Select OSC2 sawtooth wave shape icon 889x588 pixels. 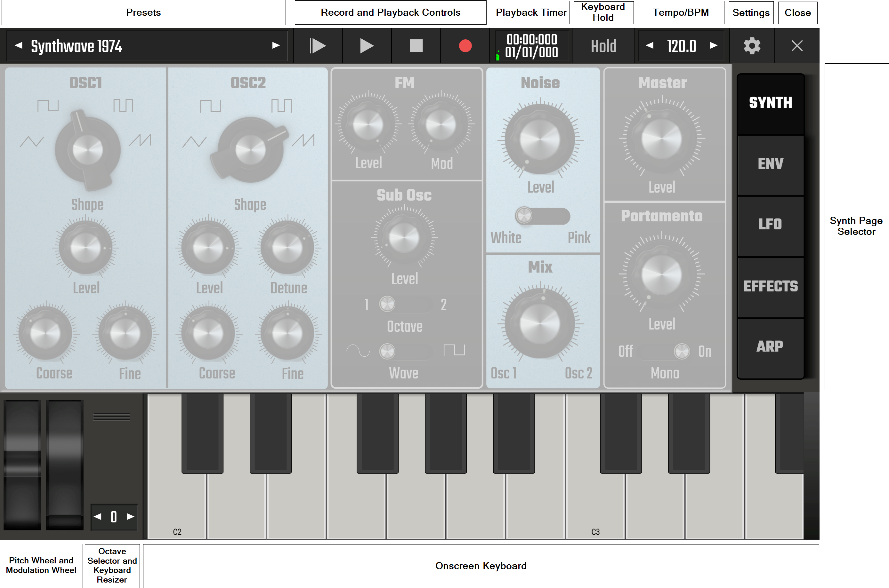303,141
